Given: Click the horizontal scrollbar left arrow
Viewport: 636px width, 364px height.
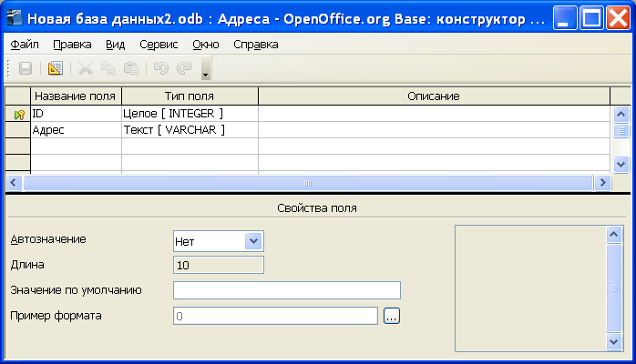Looking at the screenshot, I should 14,183.
